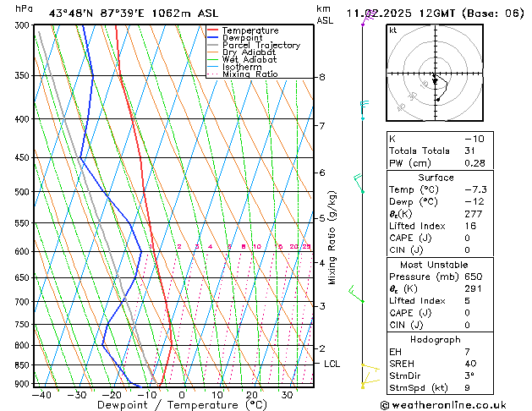Click the K index value '-10'
The image size is (532, 411).
474,139
